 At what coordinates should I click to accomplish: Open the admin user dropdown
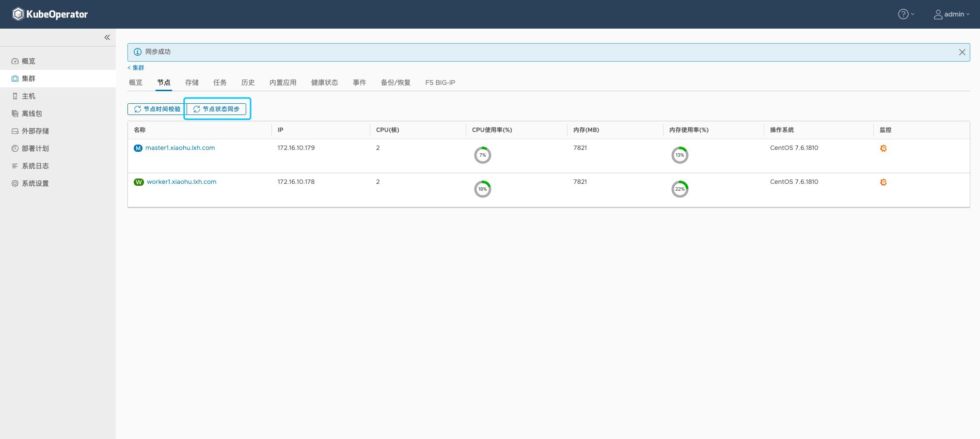pos(951,14)
